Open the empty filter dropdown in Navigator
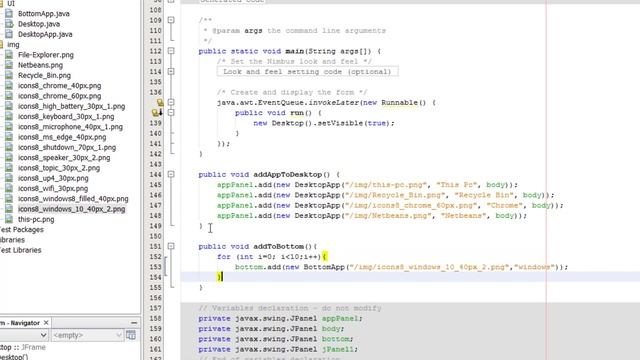This screenshot has width=640, height=360. 87,335
